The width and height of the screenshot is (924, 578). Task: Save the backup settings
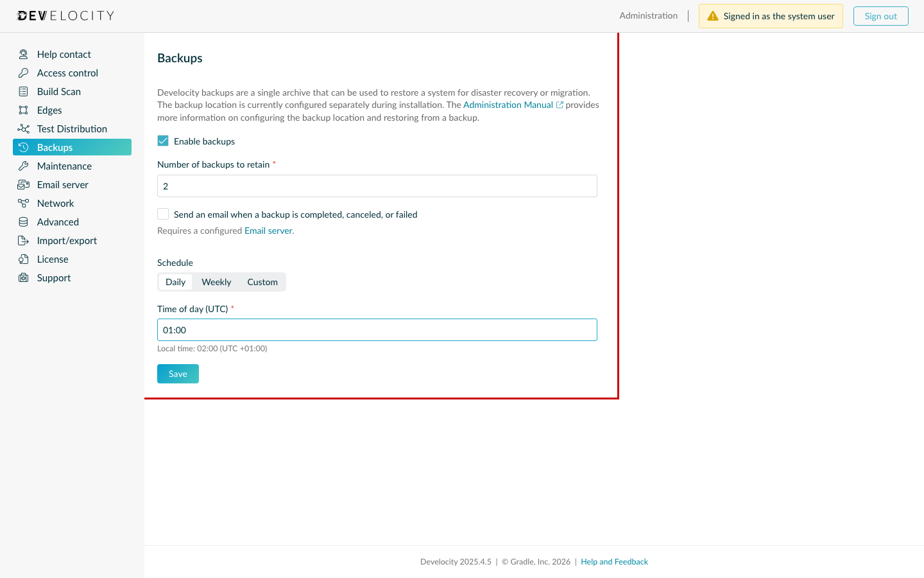pyautogui.click(x=178, y=373)
